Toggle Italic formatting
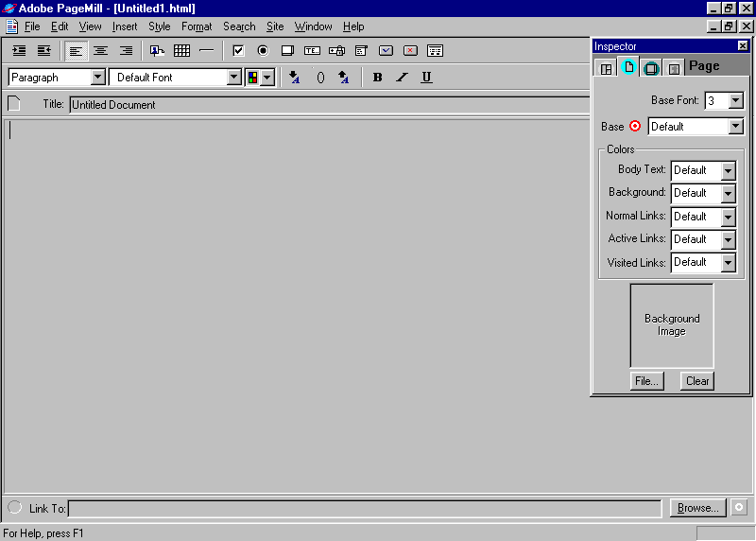The image size is (756, 541). pyautogui.click(x=403, y=78)
